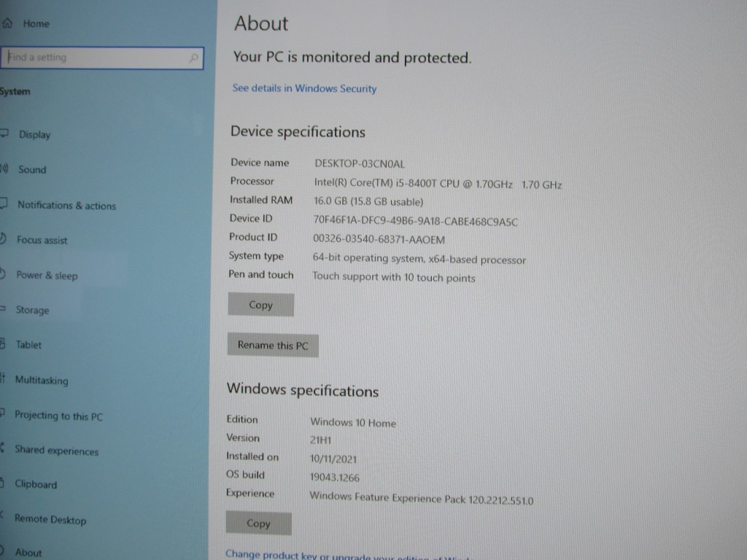The image size is (747, 560).
Task: Click the 64-bit operating system text
Action: 419,259
